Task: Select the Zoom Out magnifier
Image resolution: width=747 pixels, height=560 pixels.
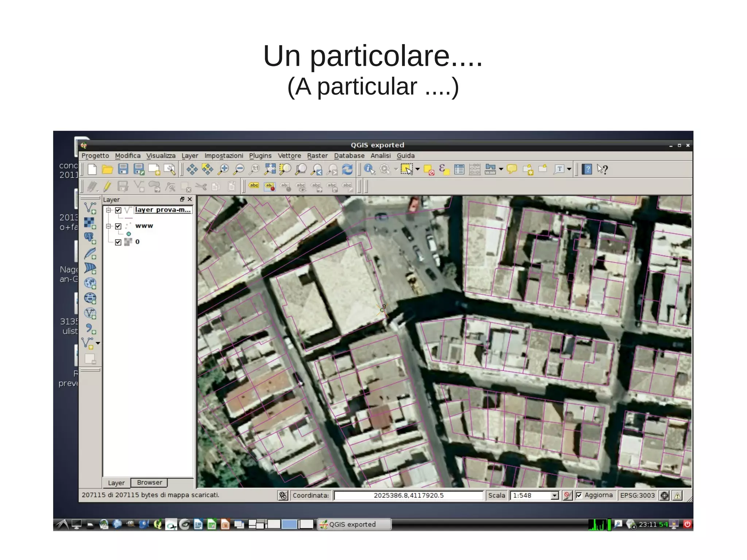Action: point(239,169)
